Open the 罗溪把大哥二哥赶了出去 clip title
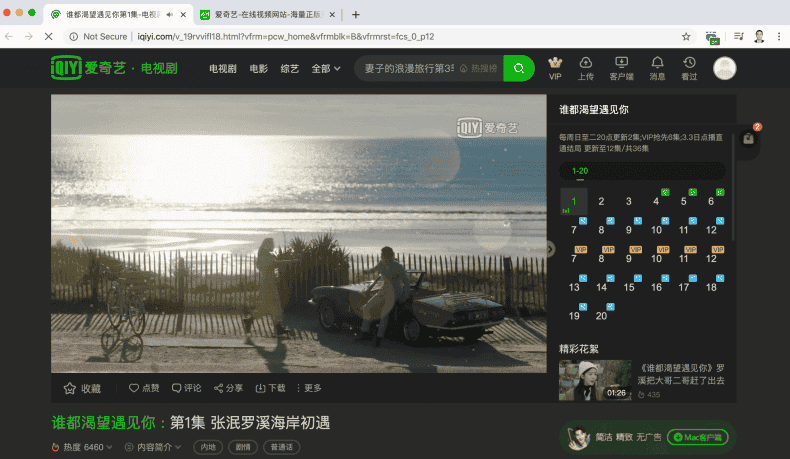Image resolution: width=790 pixels, height=459 pixels. pos(681,374)
